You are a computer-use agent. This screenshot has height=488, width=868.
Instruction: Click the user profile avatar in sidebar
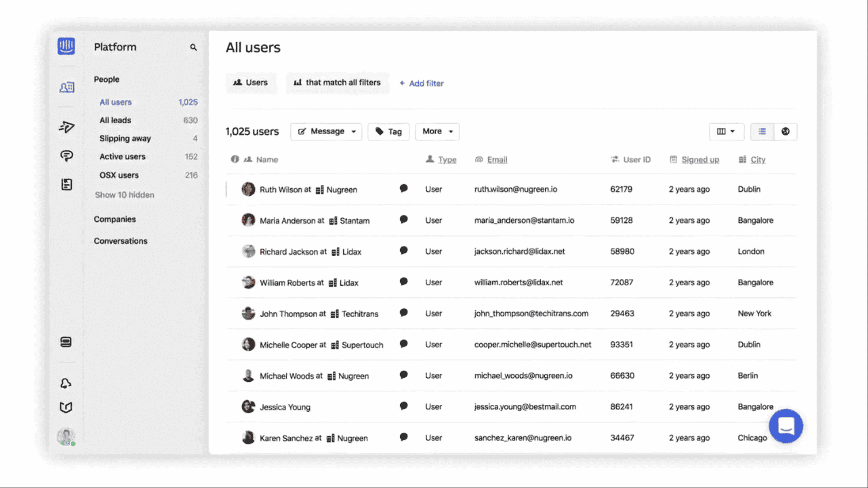(66, 436)
